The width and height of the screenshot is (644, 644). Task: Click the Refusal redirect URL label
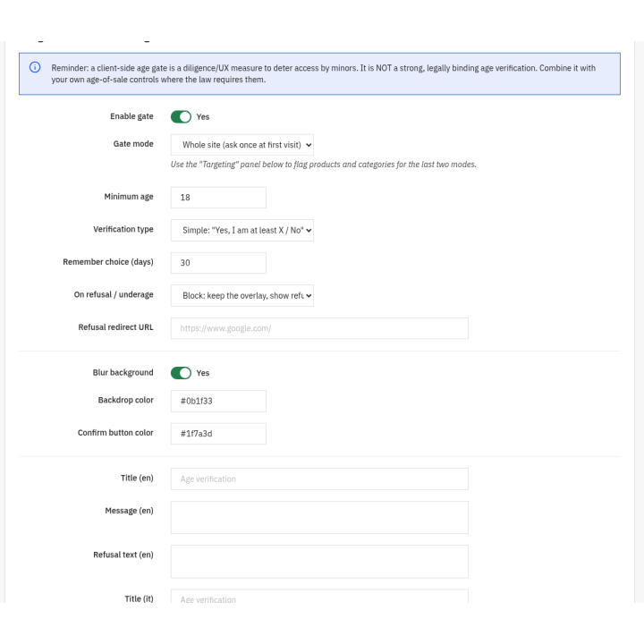click(x=115, y=327)
